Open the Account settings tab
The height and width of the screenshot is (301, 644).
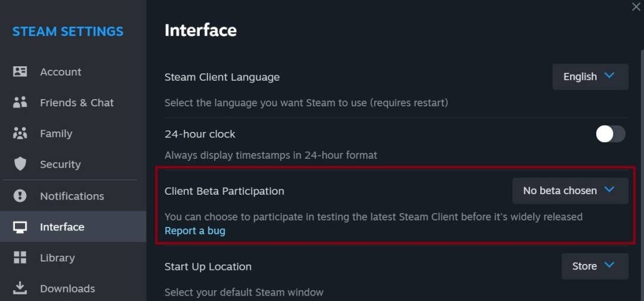coord(60,72)
